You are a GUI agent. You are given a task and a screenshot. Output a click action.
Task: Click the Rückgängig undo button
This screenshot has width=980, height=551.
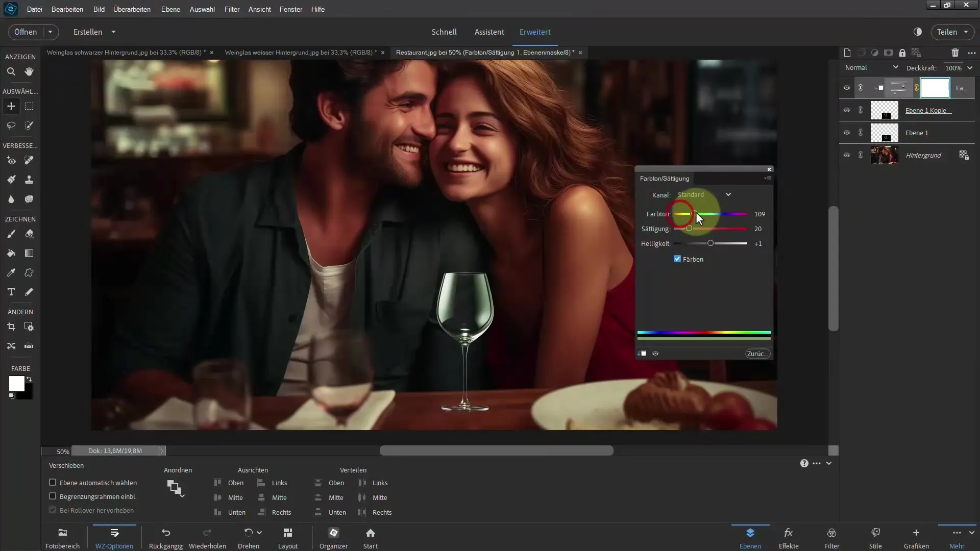point(166,538)
